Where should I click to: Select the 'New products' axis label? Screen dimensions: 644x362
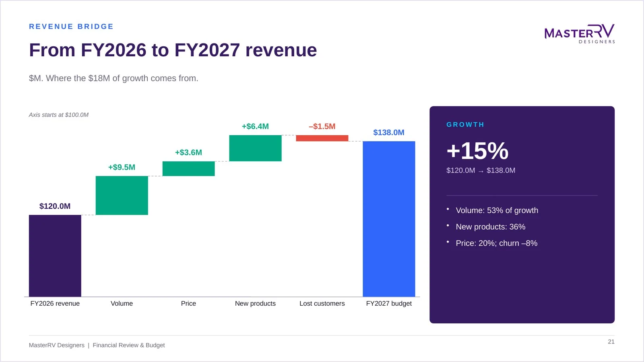click(x=256, y=304)
